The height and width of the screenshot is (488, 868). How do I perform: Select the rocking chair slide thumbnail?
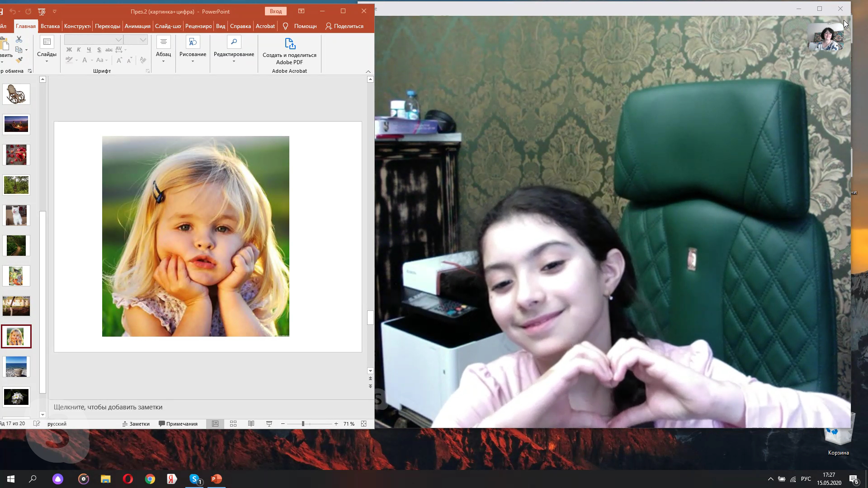16,94
